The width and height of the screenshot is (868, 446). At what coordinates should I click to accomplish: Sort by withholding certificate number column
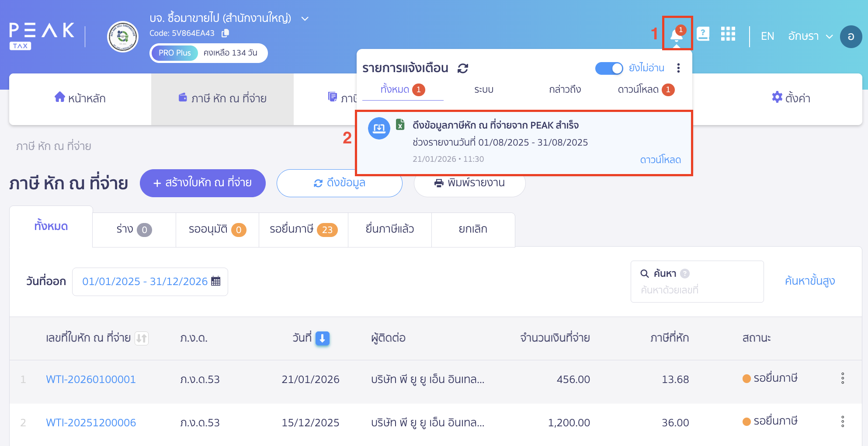point(142,338)
